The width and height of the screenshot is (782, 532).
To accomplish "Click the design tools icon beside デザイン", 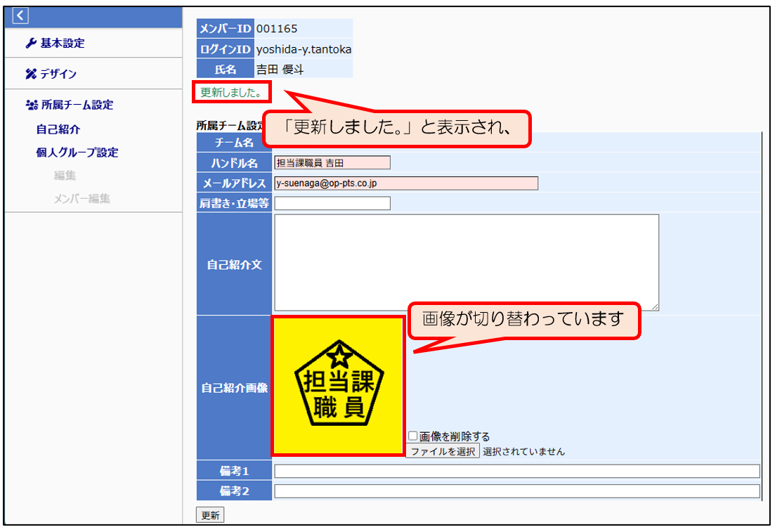I will (x=30, y=74).
